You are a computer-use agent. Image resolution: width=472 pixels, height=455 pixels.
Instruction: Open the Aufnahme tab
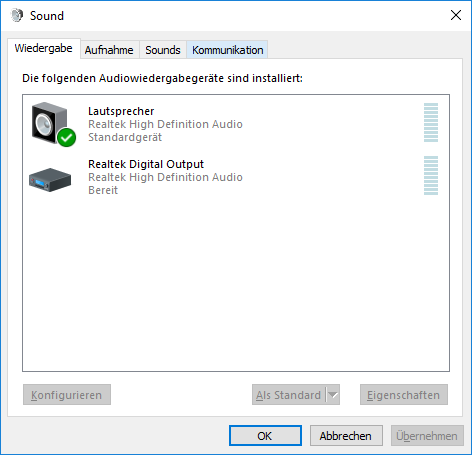pos(109,50)
